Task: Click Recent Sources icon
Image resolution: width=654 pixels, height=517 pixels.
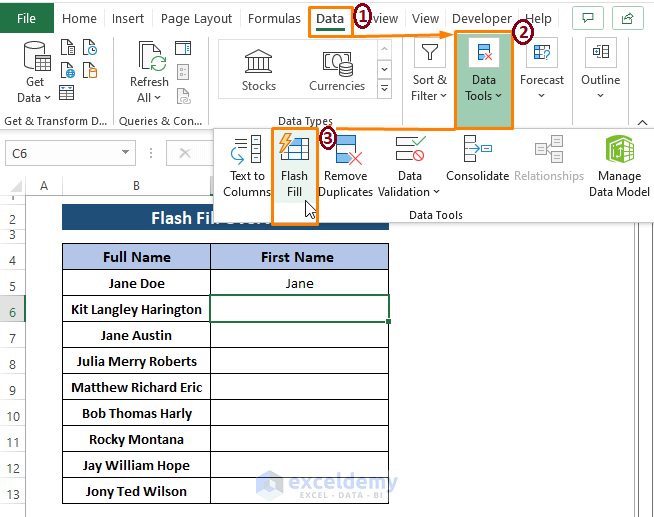Action: 90,48
